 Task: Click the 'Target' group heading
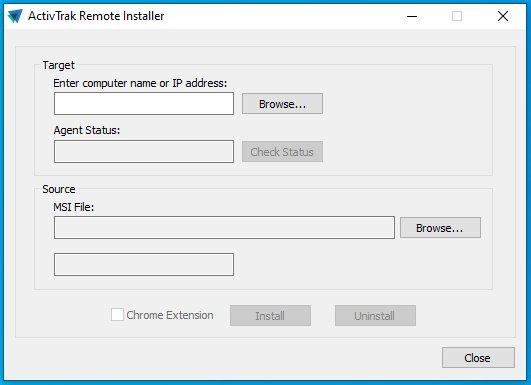pyautogui.click(x=59, y=65)
